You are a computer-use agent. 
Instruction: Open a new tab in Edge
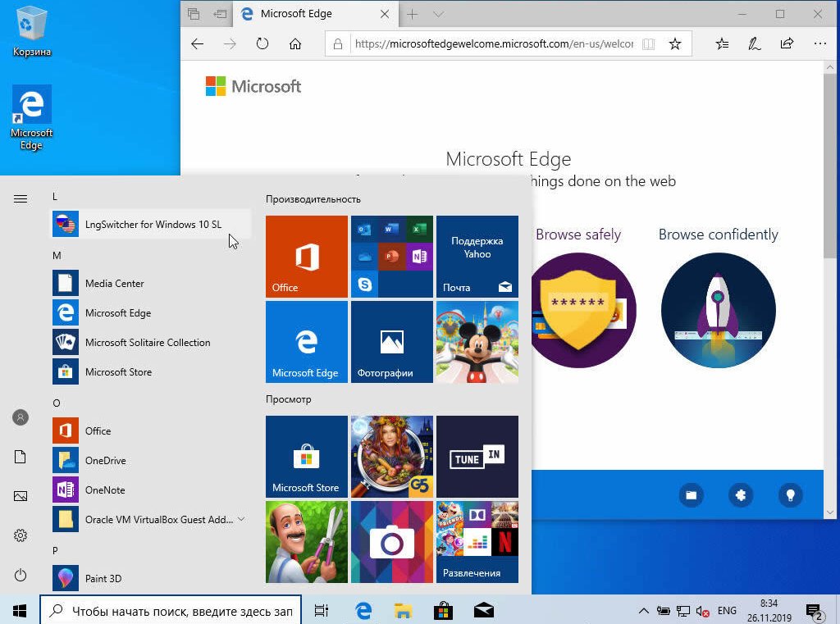(x=412, y=15)
